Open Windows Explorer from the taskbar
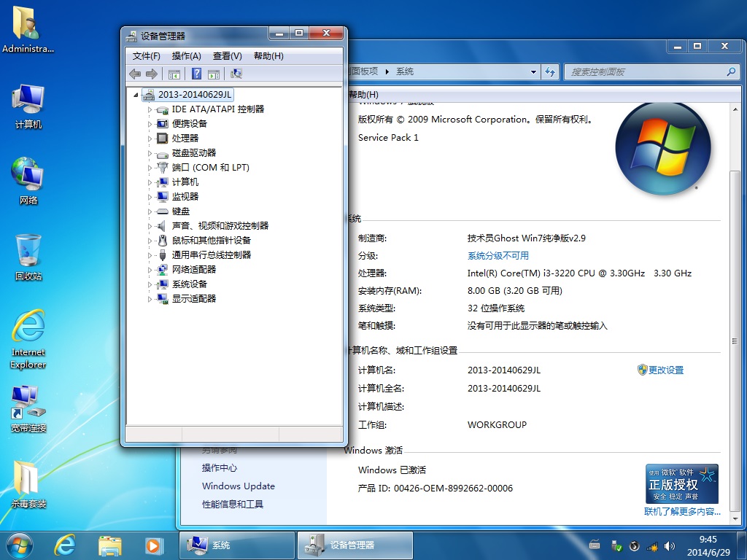The image size is (747, 560). [109, 545]
